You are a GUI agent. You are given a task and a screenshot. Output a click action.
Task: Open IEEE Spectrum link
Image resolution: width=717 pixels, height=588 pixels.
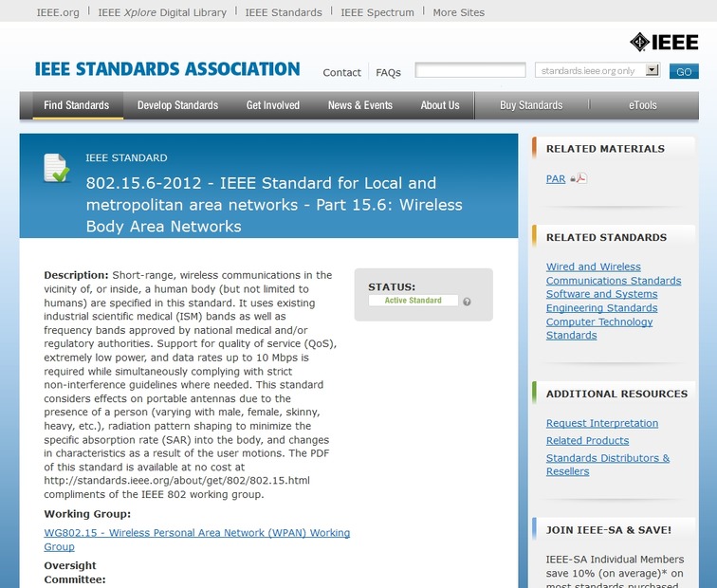(377, 12)
